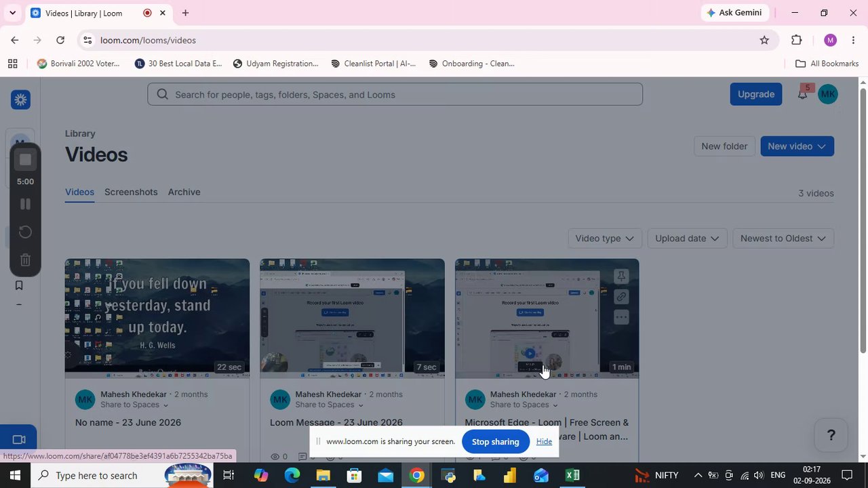Copy link of the Microsoft Edge video
The height and width of the screenshot is (488, 868).
tap(621, 297)
